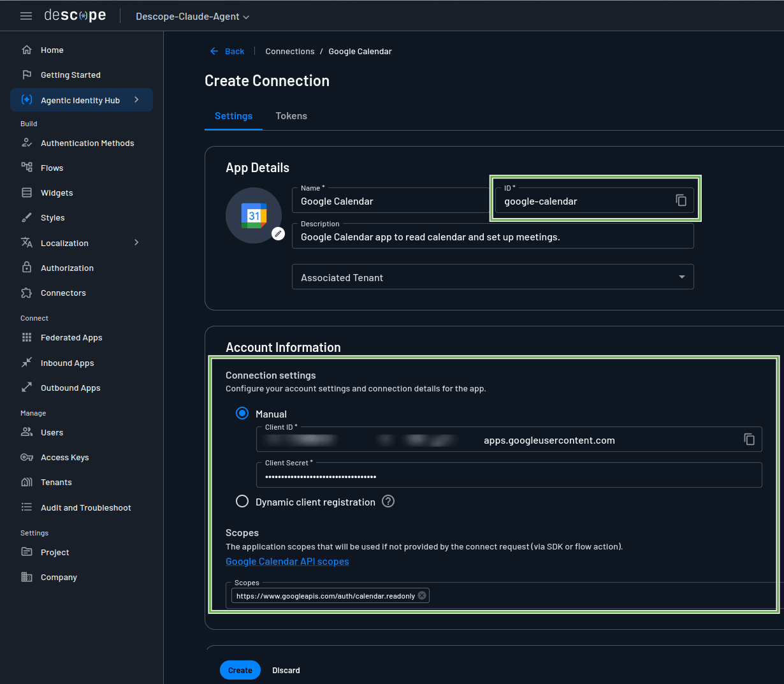Click the Styles brush icon
The image size is (784, 684).
point(27,217)
